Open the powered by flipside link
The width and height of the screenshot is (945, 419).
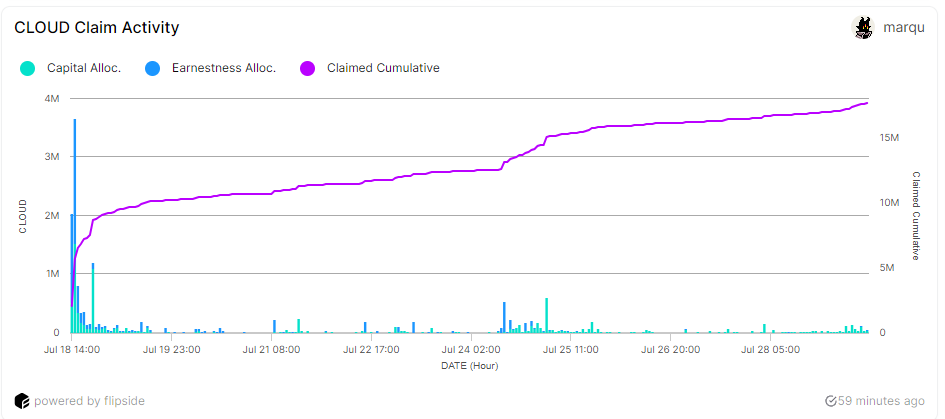[89, 401]
